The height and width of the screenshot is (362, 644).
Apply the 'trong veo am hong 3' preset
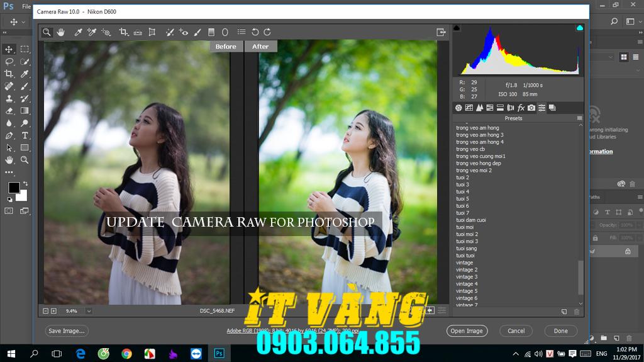coord(479,135)
